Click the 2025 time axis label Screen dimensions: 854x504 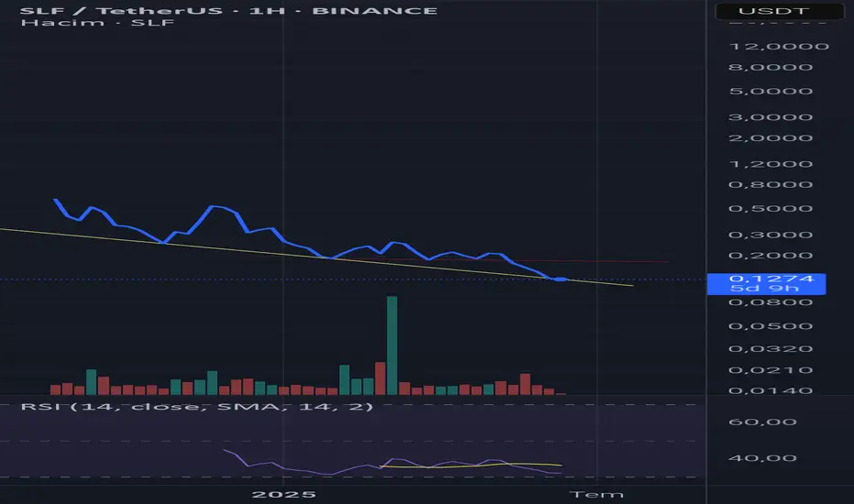284,494
